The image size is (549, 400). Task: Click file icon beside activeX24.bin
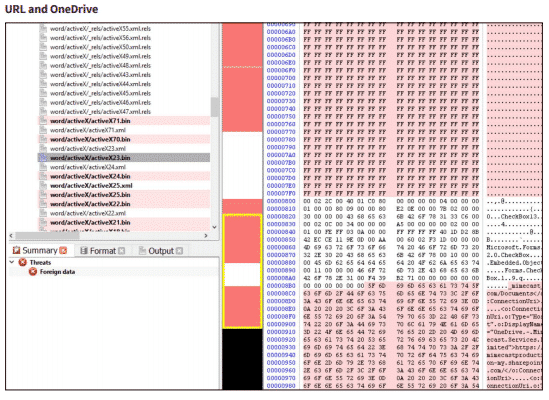point(43,176)
